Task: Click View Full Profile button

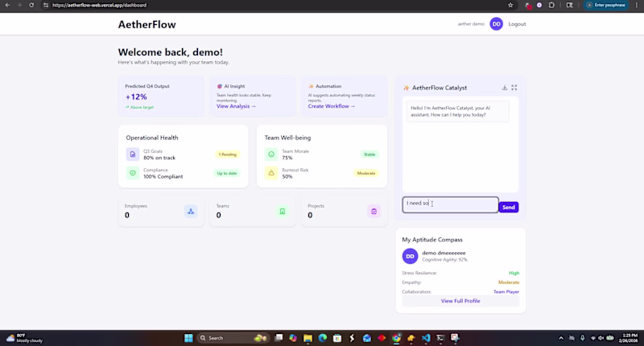Action: (x=460, y=301)
